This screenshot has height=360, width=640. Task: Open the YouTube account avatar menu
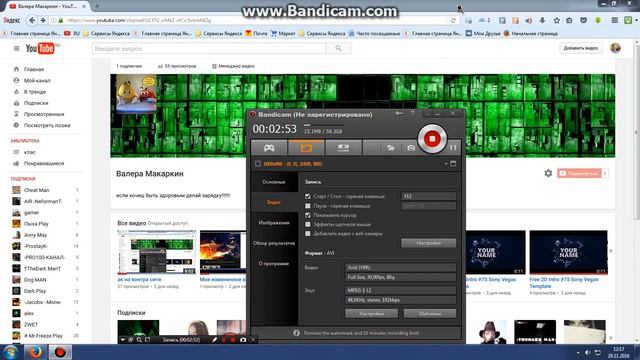[615, 48]
